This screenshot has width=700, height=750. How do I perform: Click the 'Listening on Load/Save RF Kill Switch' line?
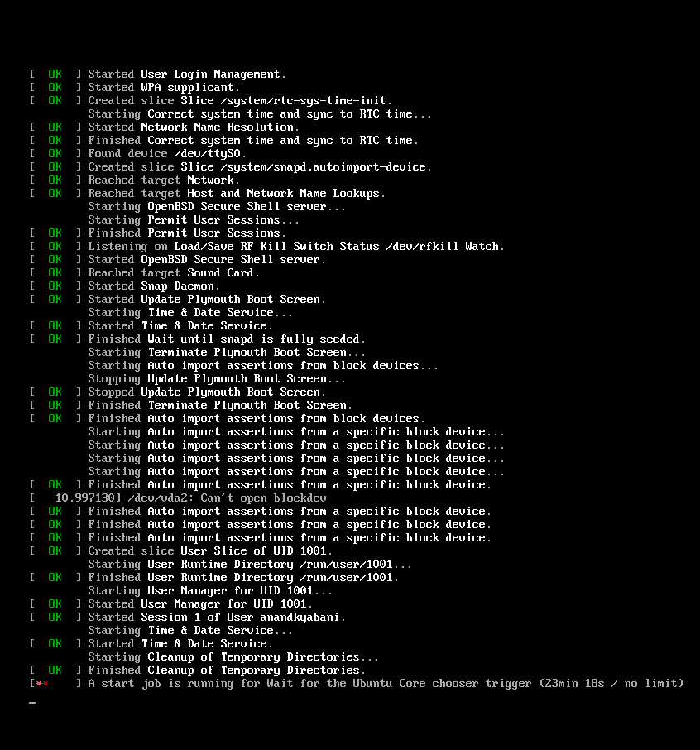coord(296,246)
